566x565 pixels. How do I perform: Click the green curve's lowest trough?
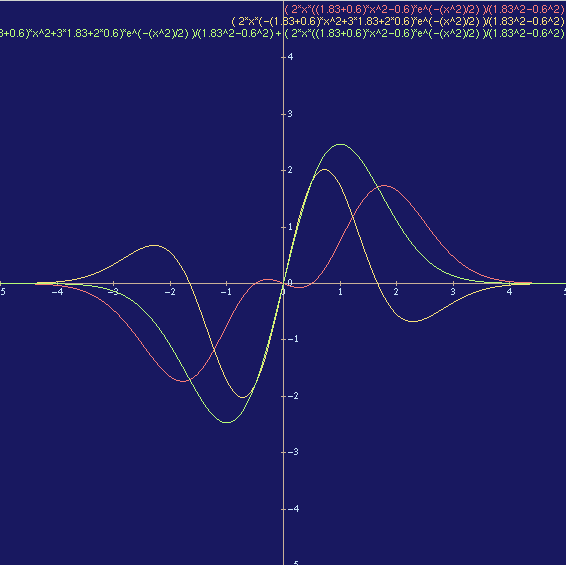[x=227, y=422]
